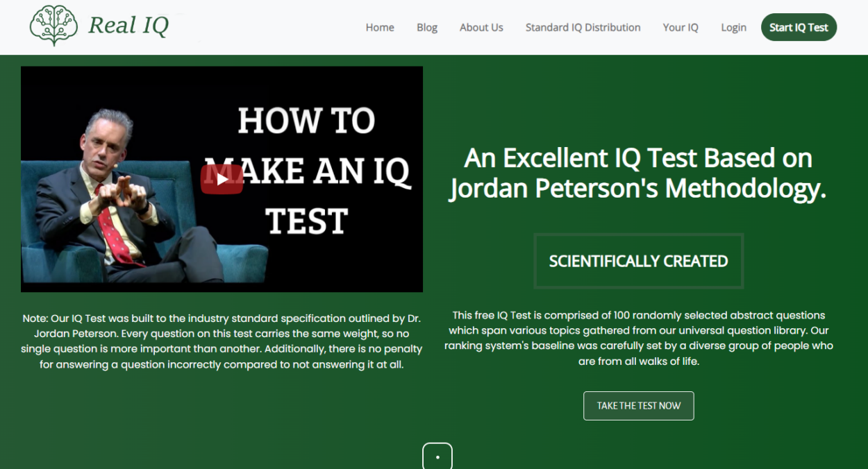Open the About Us page
This screenshot has height=469, width=868.
[x=481, y=28]
